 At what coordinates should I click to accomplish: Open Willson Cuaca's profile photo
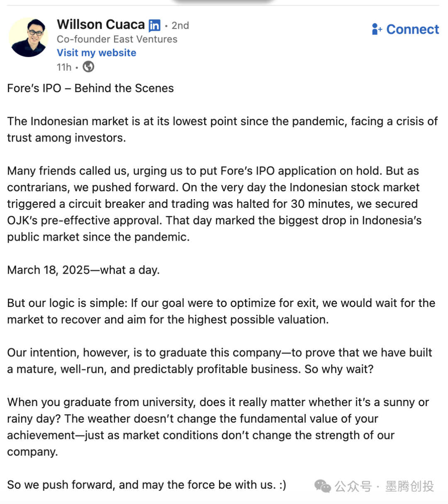click(x=29, y=37)
